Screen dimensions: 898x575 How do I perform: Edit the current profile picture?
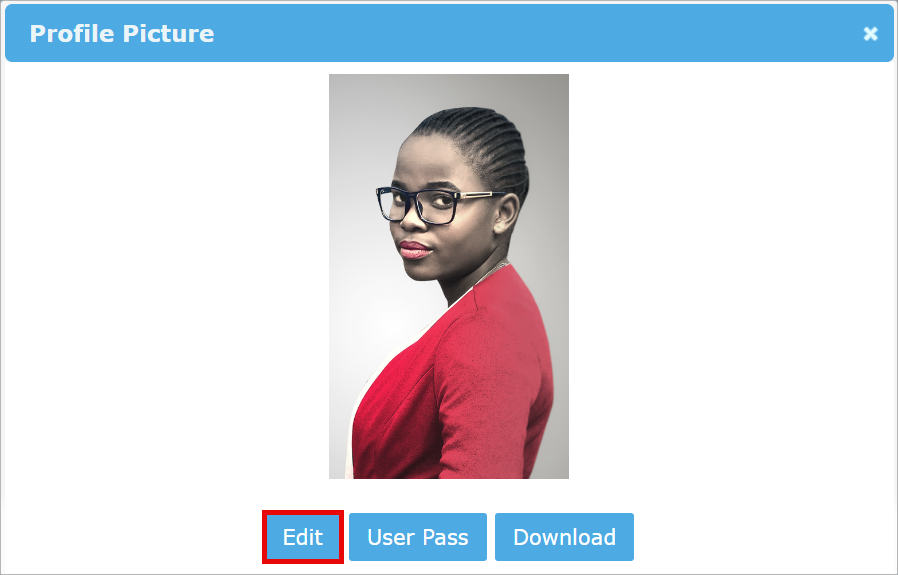[303, 537]
